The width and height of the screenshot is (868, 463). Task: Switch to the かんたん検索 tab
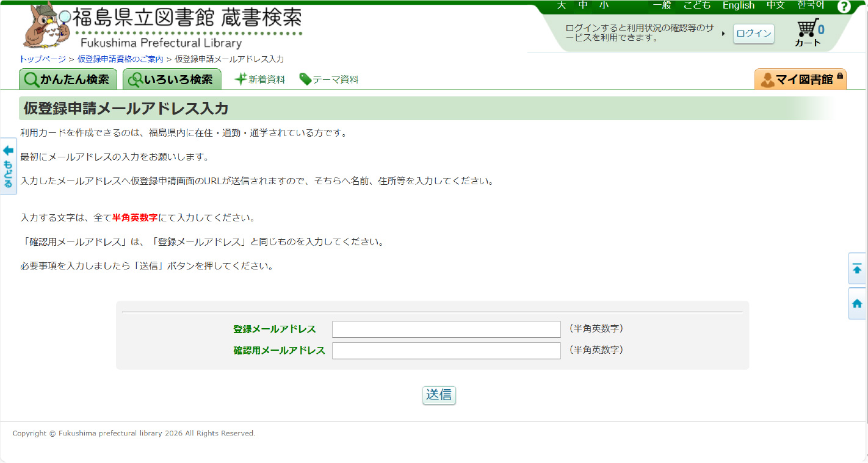68,79
